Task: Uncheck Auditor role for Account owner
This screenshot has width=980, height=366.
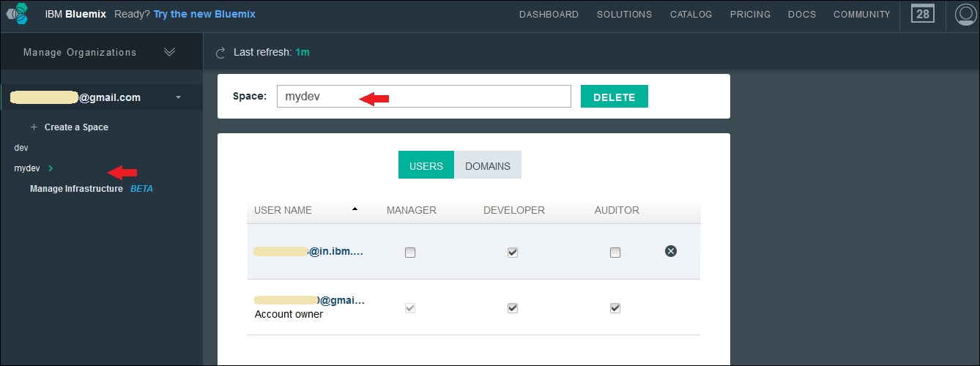Action: pyautogui.click(x=615, y=307)
